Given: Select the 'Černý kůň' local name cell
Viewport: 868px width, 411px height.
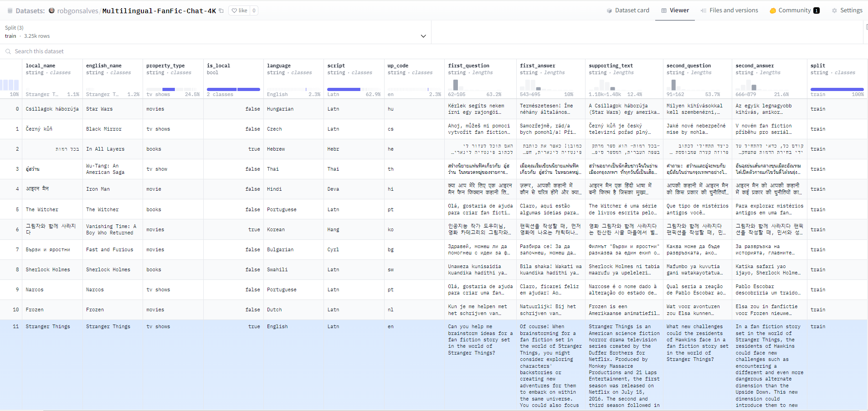Looking at the screenshot, I should [52, 129].
